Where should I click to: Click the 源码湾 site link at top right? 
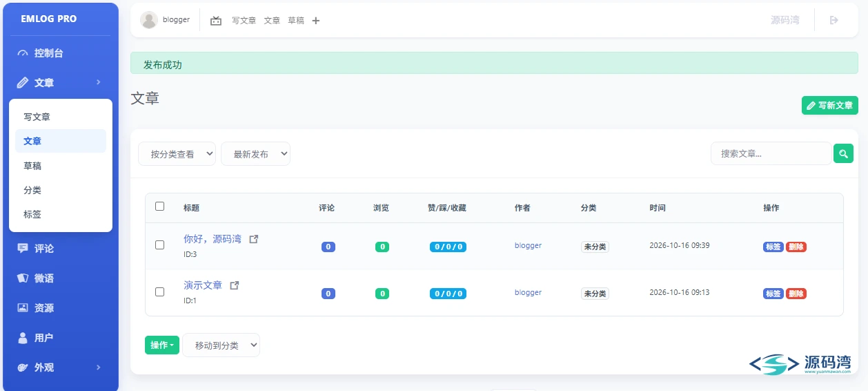pos(785,20)
